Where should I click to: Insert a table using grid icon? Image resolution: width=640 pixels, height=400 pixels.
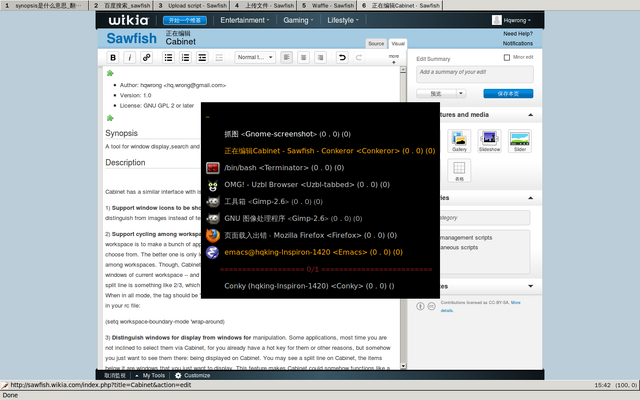[x=459, y=170]
